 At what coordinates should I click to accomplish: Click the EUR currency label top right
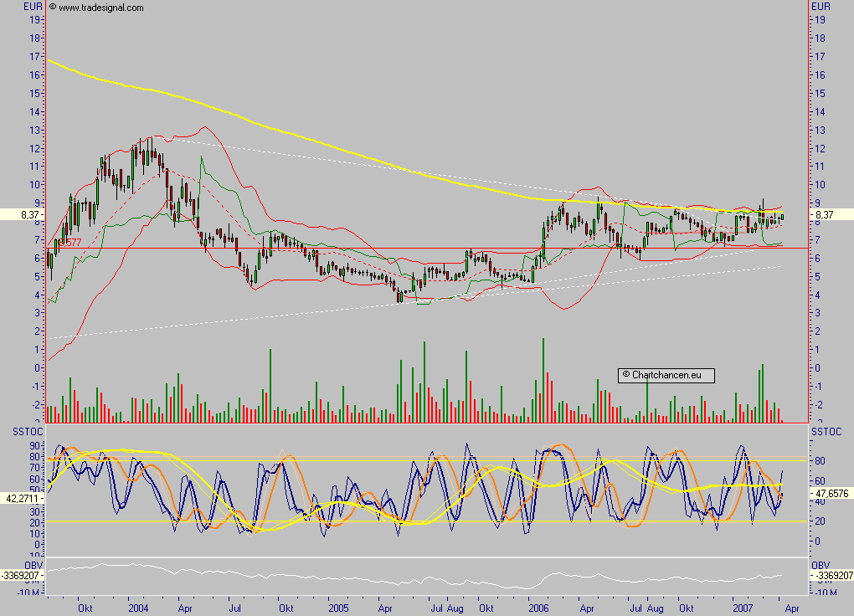coord(821,7)
